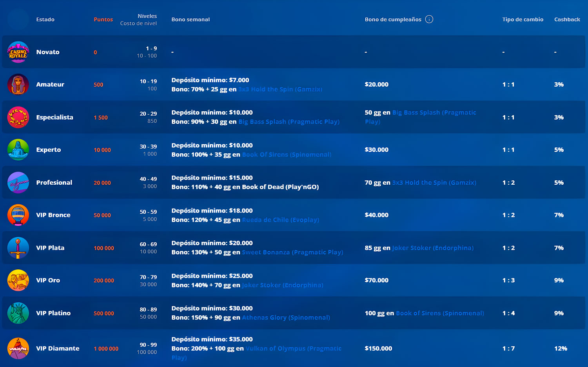Open 3x3 Hold the Spin link in Profesional birthday bonus
Viewport: 588px width, 367px height.
pyautogui.click(x=434, y=183)
